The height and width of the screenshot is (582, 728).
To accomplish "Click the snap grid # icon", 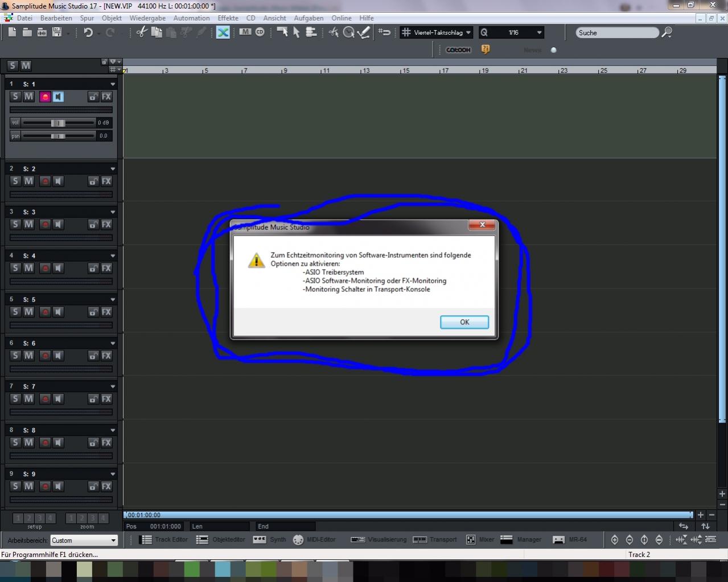I will [406, 32].
